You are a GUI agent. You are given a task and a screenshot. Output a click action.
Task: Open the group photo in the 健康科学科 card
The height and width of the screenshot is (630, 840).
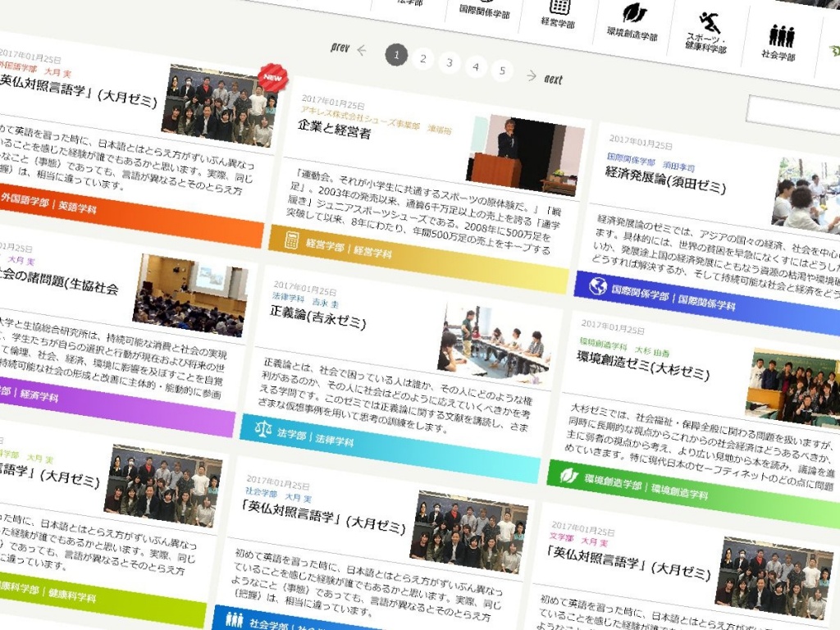pyautogui.click(x=163, y=487)
